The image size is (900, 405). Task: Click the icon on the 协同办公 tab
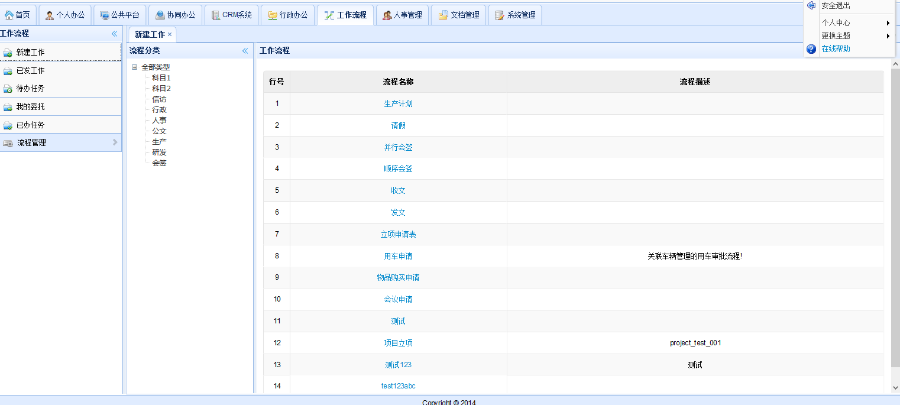[160, 15]
